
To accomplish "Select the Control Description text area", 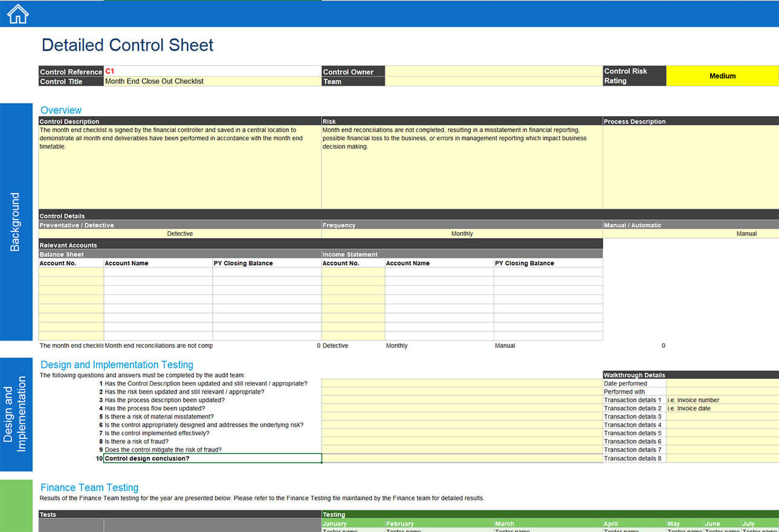I will click(178, 163).
